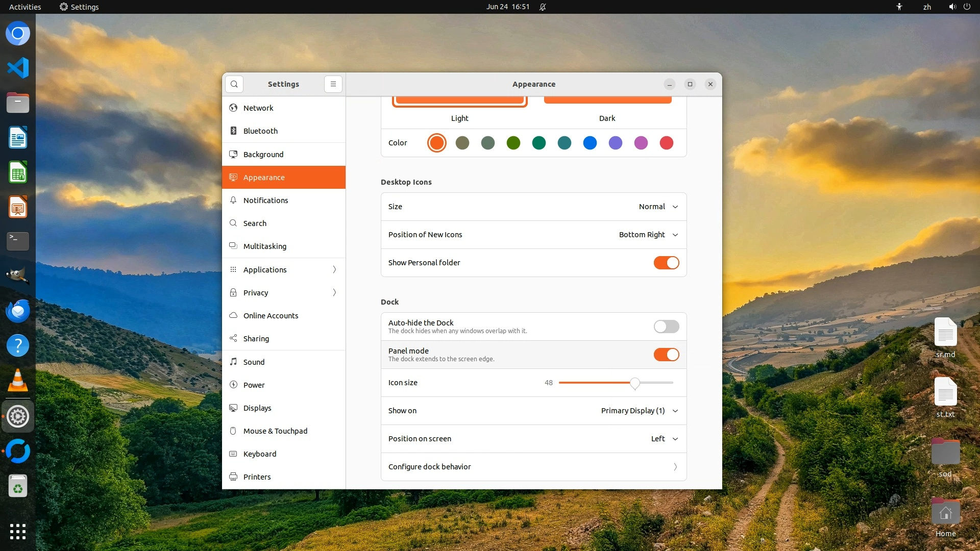Enable Auto-hide the Dock switch

pos(666,327)
